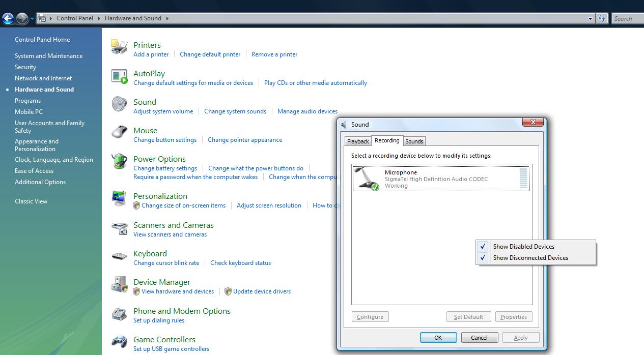
Task: Click the Game Controllers gamepad icon
Action: 119,342
